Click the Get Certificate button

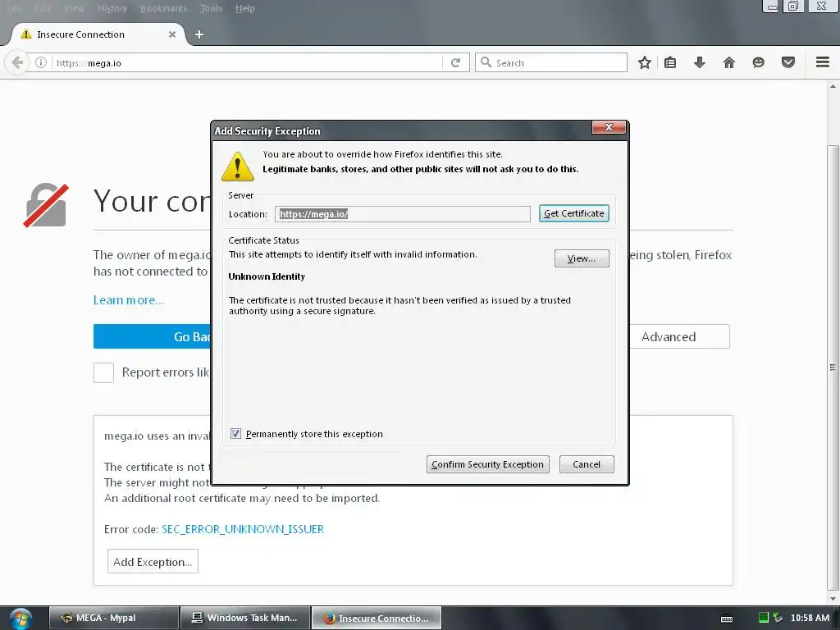[x=573, y=213]
